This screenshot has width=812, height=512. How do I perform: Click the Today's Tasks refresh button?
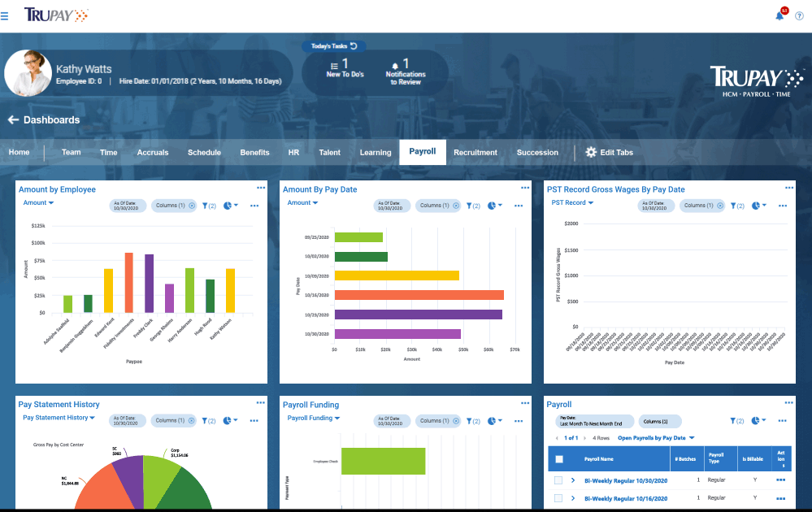point(355,46)
